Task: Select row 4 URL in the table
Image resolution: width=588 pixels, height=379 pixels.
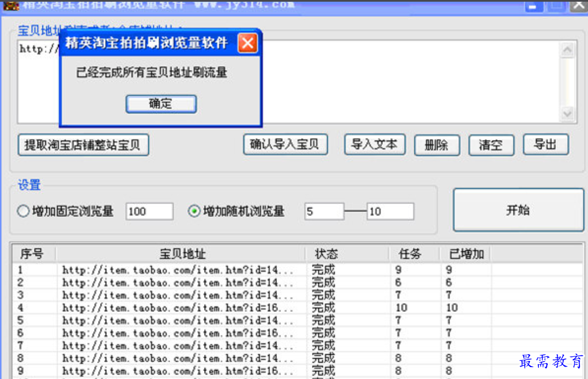Action: pos(178,308)
